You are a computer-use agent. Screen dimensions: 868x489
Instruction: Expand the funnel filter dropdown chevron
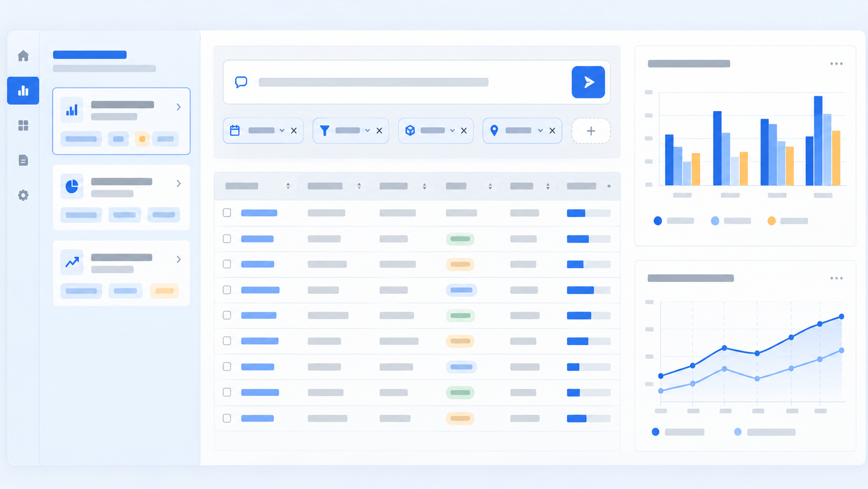tap(368, 130)
